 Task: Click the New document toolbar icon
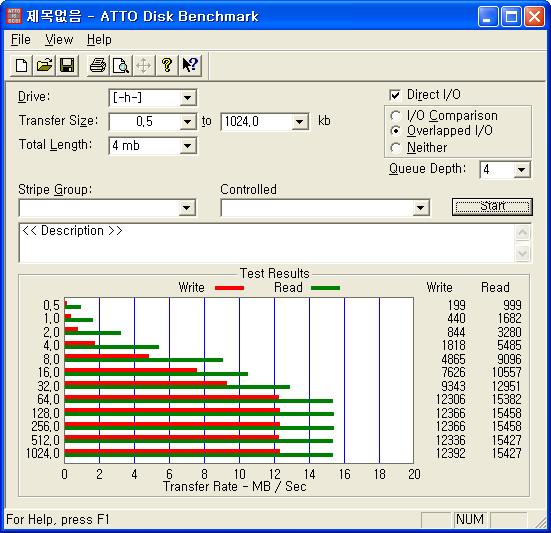pyautogui.click(x=21, y=65)
